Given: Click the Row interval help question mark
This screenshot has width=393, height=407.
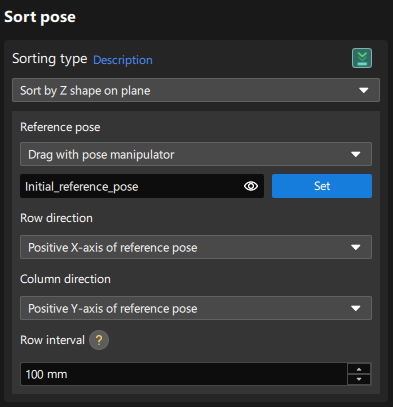Looking at the screenshot, I should pos(99,340).
